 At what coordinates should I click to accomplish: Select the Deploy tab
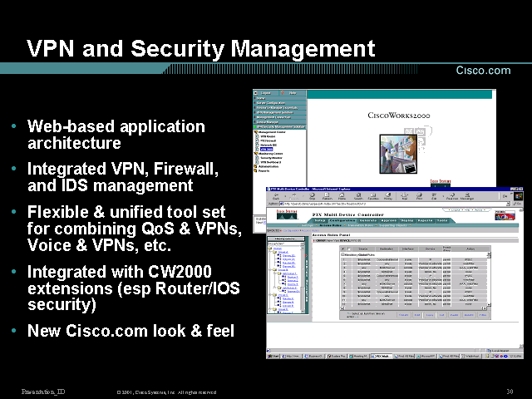point(406,220)
